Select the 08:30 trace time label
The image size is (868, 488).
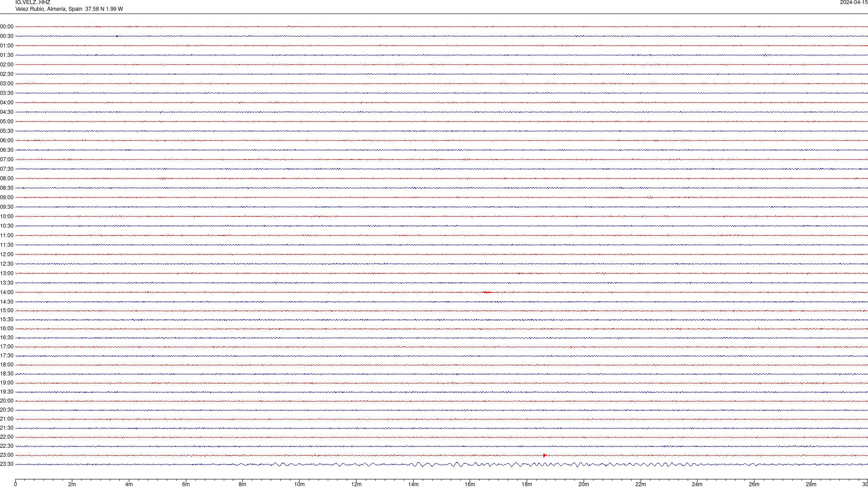tap(7, 188)
